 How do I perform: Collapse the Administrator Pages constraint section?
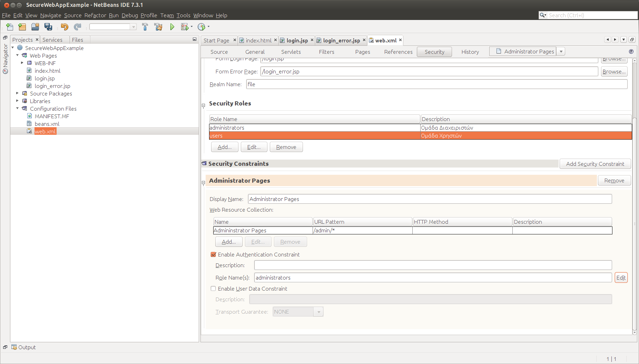point(203,183)
